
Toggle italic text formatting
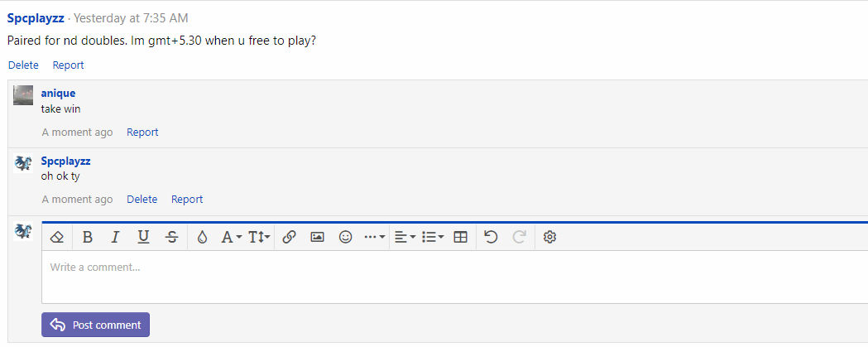115,237
